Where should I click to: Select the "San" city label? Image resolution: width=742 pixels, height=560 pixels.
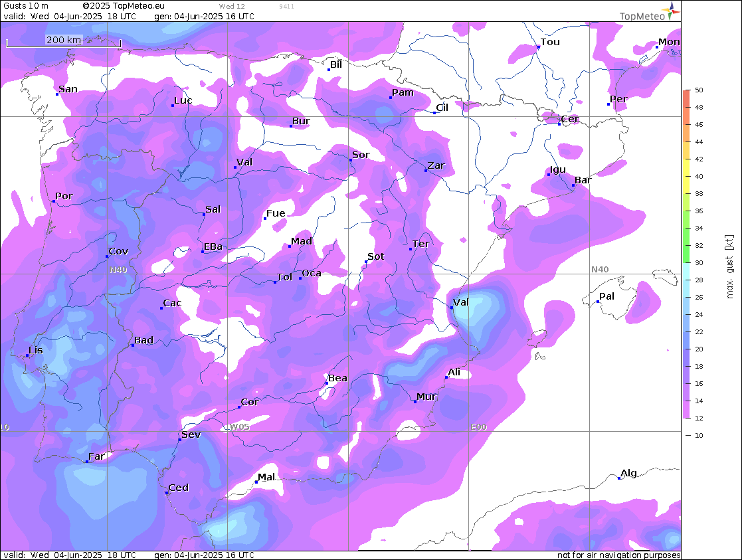[68, 89]
